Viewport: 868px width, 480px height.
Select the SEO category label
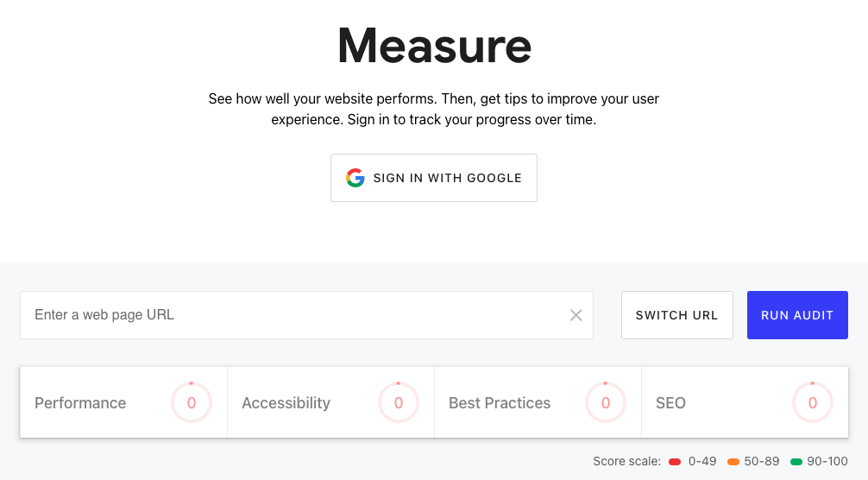(671, 402)
